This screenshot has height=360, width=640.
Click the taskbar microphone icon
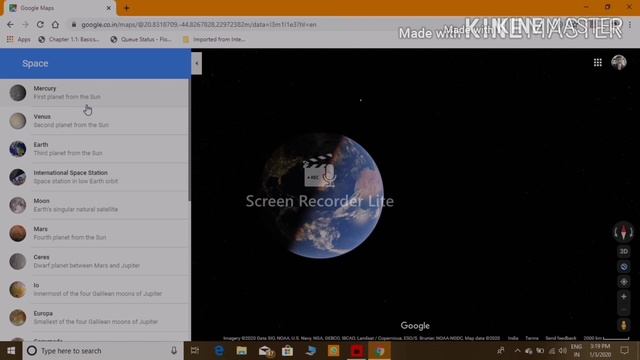point(174,351)
